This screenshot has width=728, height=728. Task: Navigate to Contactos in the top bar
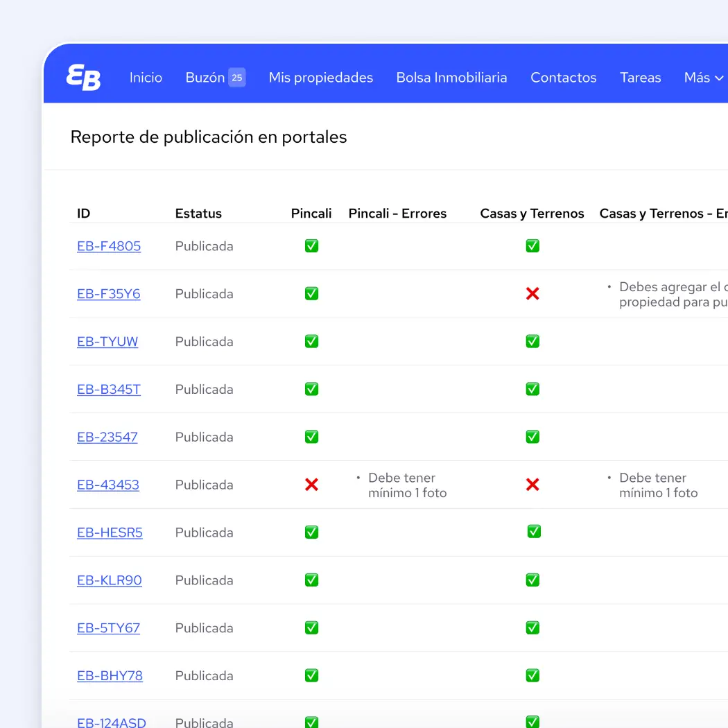point(563,78)
